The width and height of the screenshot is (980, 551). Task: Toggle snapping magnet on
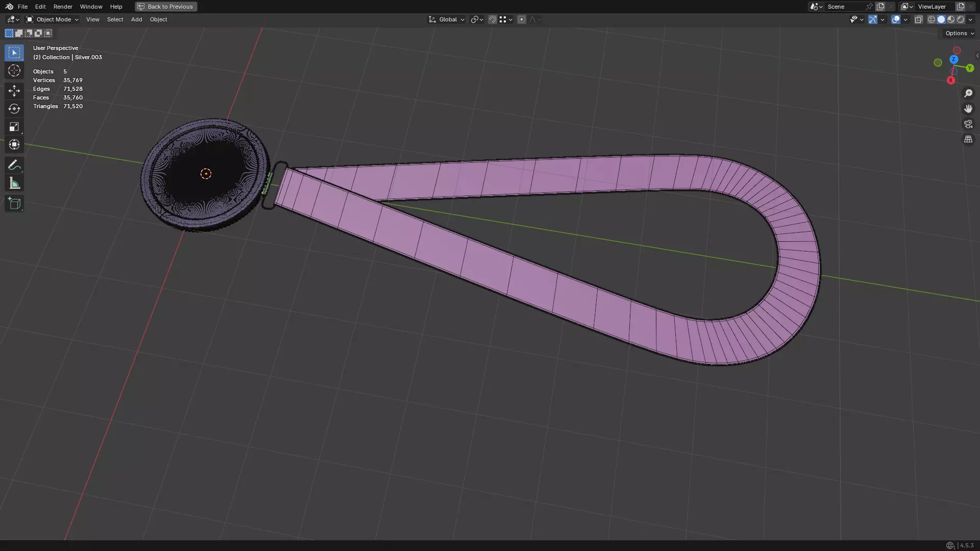[493, 19]
